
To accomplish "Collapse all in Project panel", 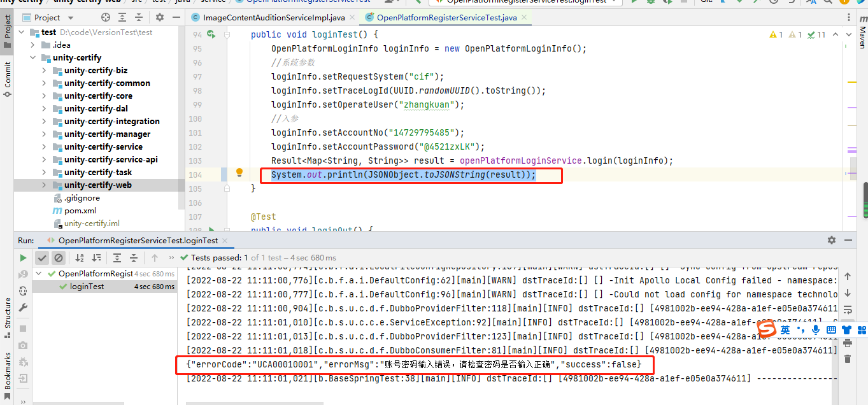I will pos(138,18).
